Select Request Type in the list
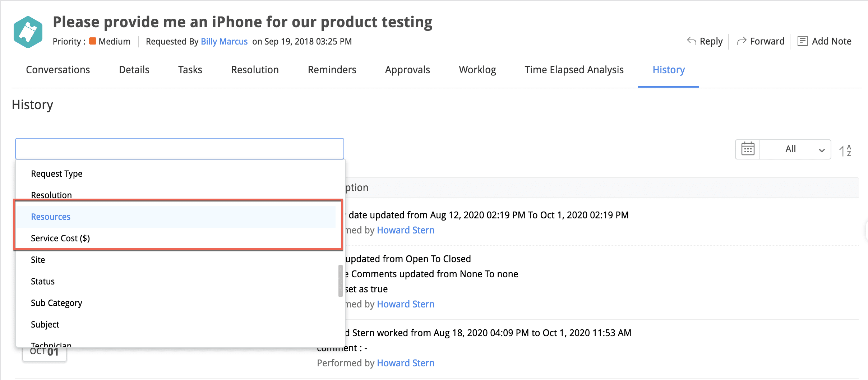Viewport: 868px width, 380px height. (57, 174)
